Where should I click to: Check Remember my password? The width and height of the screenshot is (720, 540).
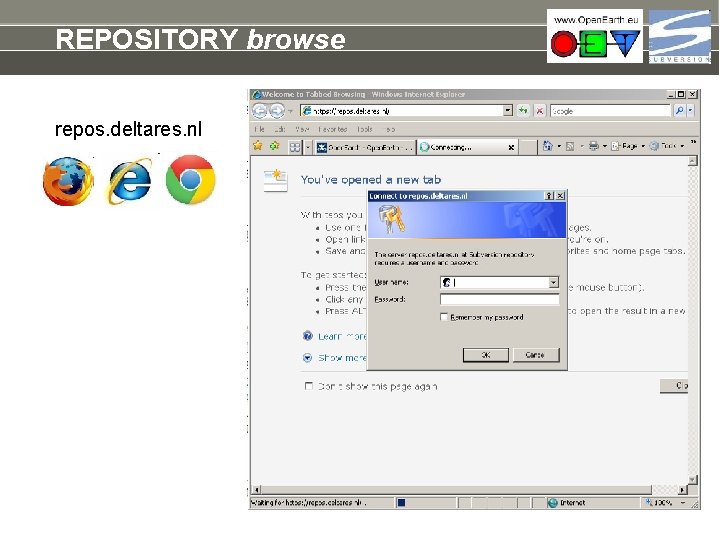coord(444,317)
